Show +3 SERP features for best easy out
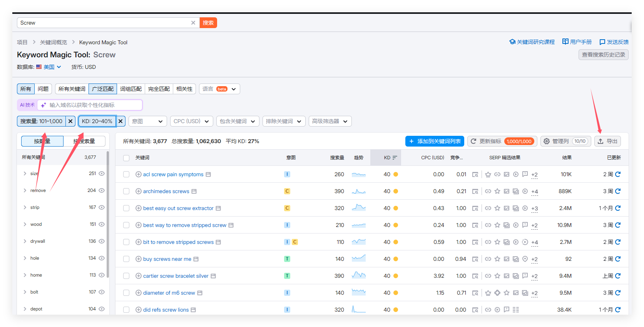Image resolution: width=644 pixels, height=327 pixels. pyautogui.click(x=534, y=209)
